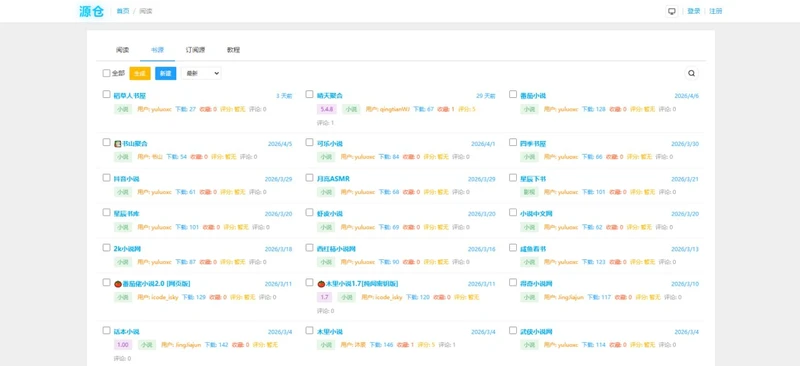Open the 四季书屋 source link

coord(533,144)
